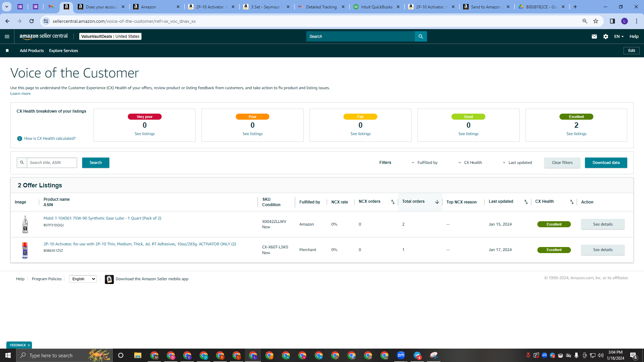Sort by Total orders down arrow
644x362 pixels.
click(437, 202)
